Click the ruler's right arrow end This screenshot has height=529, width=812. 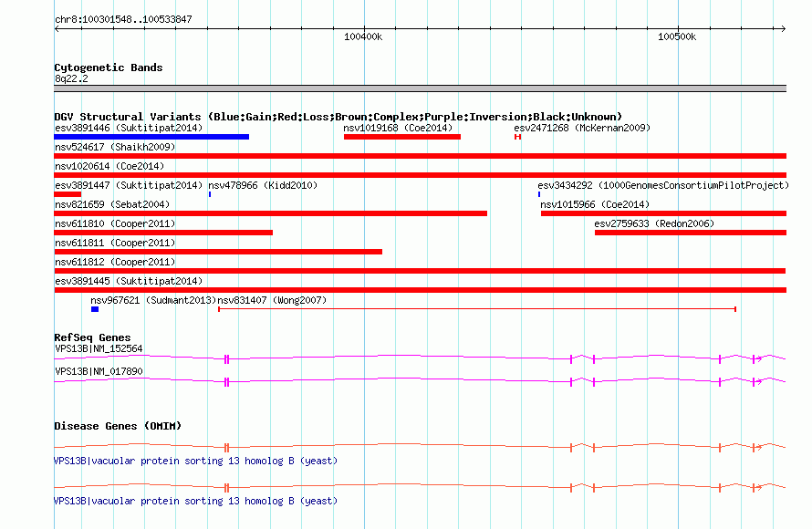coord(783,28)
